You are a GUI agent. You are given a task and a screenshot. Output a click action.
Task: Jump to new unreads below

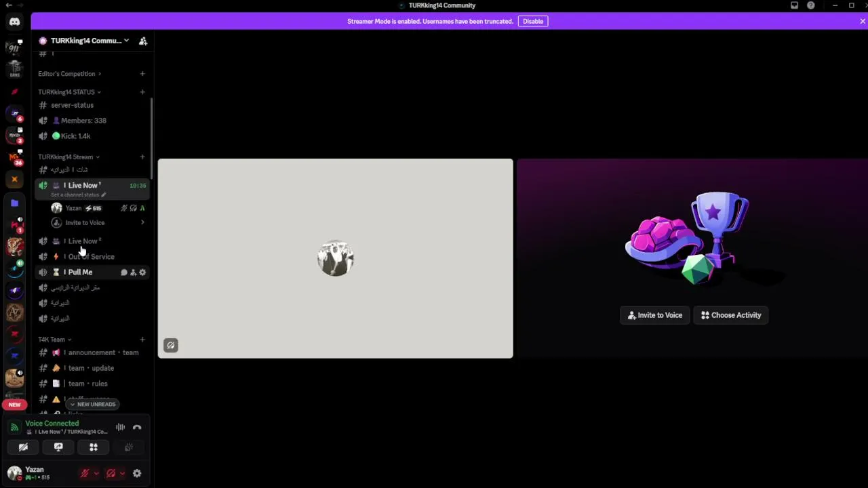coord(93,405)
